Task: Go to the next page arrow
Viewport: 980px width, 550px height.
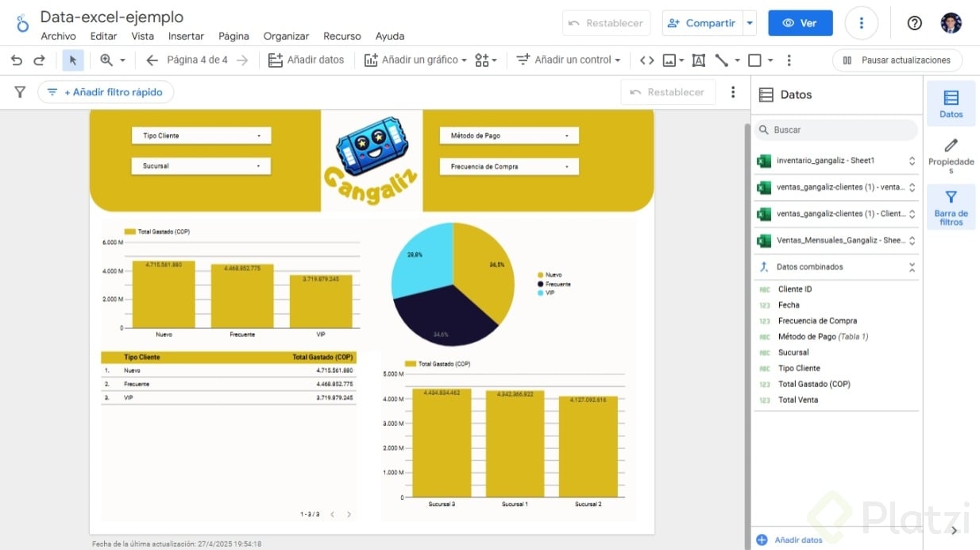Action: pos(242,60)
